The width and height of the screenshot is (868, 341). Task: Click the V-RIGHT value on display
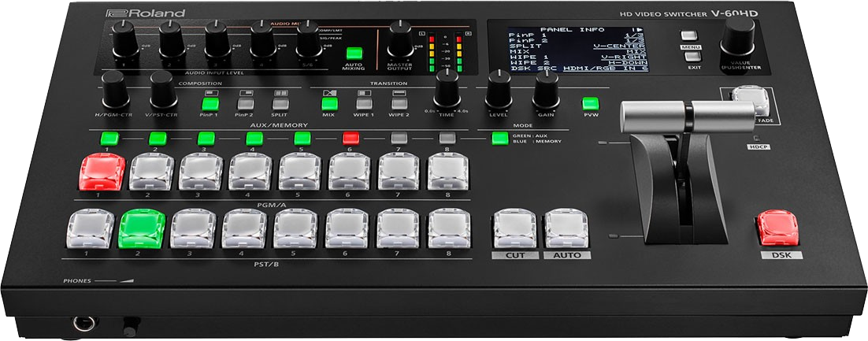pyautogui.click(x=623, y=57)
